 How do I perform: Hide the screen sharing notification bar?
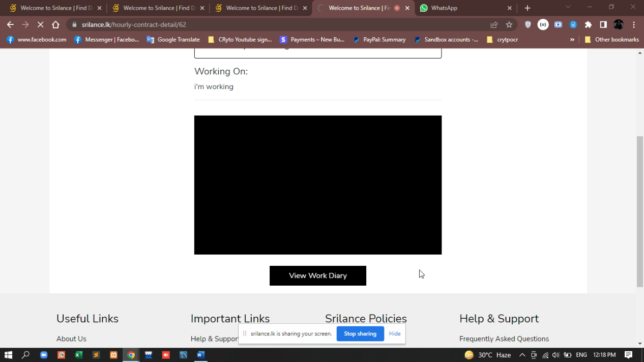(395, 333)
